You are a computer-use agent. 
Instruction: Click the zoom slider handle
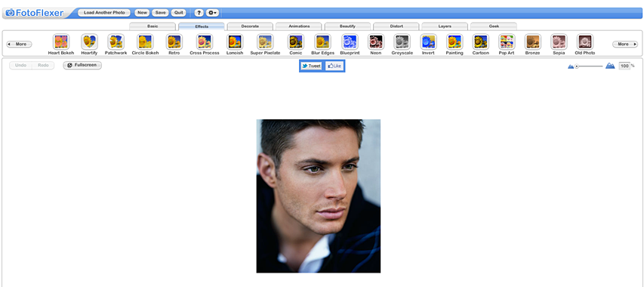point(577,66)
